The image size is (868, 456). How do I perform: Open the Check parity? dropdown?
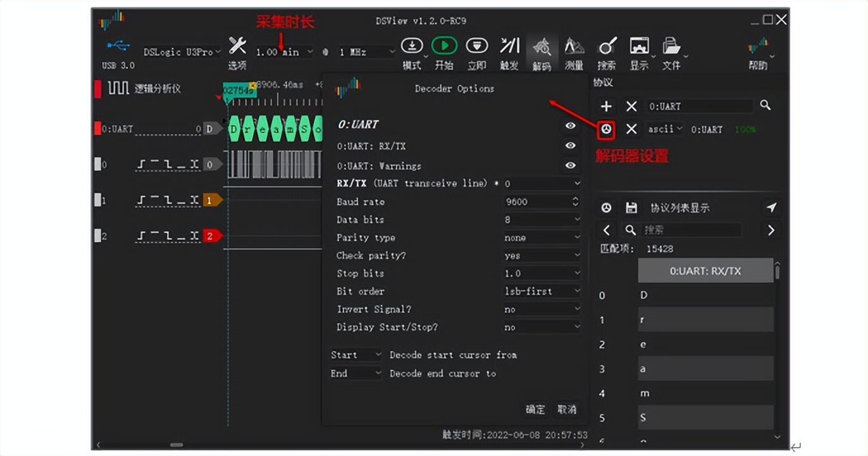[542, 255]
